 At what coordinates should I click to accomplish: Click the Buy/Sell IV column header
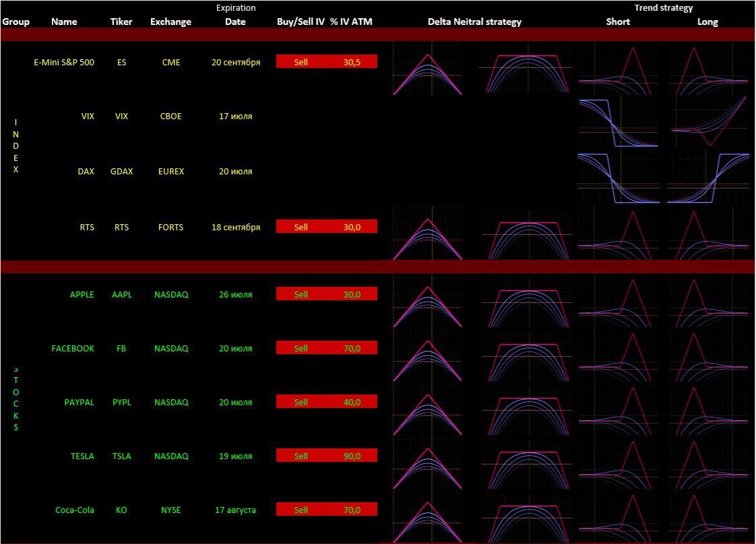click(301, 22)
